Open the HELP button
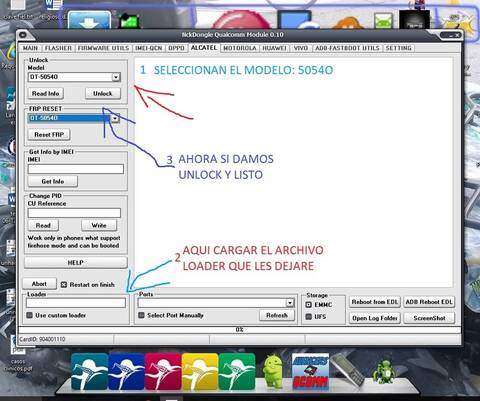Screen dimensions: 480x401 (76, 263)
